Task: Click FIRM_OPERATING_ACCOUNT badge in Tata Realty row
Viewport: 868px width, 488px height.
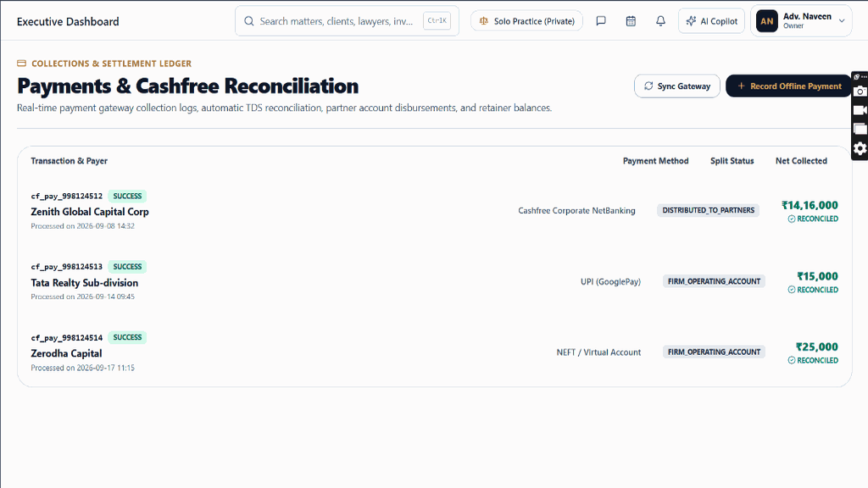Action: (x=714, y=281)
